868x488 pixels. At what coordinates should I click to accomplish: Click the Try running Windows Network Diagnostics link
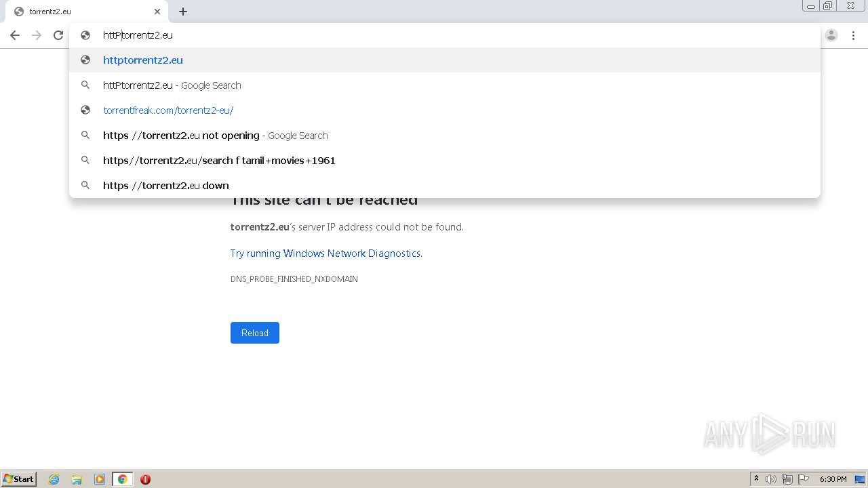coord(325,253)
